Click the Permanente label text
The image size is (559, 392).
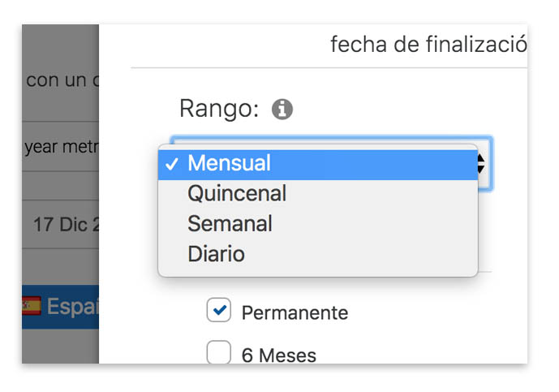[x=295, y=313]
